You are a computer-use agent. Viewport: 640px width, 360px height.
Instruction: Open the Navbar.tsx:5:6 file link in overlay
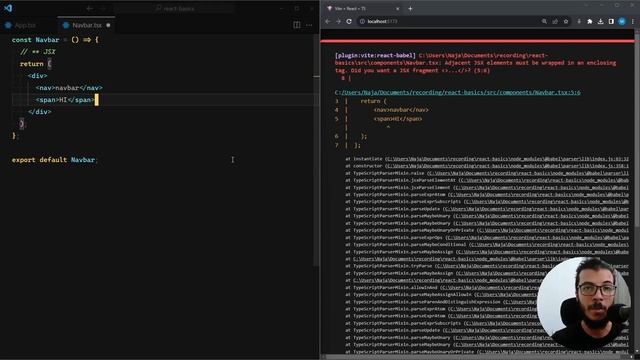coord(458,93)
